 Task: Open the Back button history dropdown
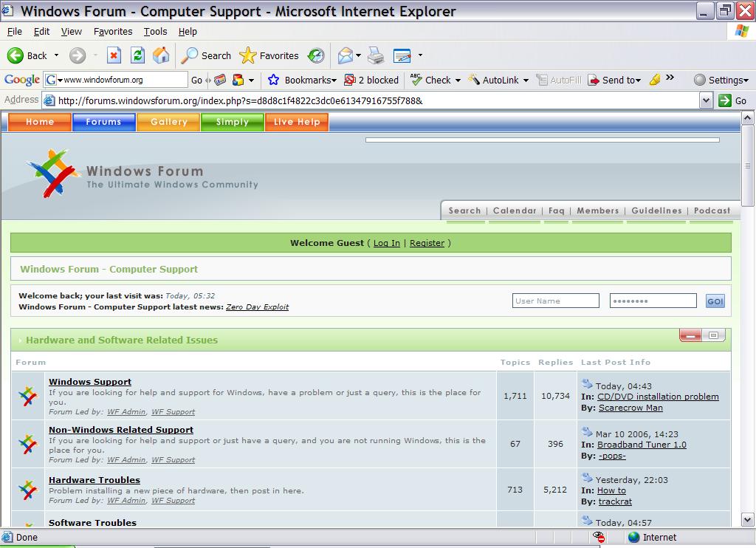click(x=56, y=55)
